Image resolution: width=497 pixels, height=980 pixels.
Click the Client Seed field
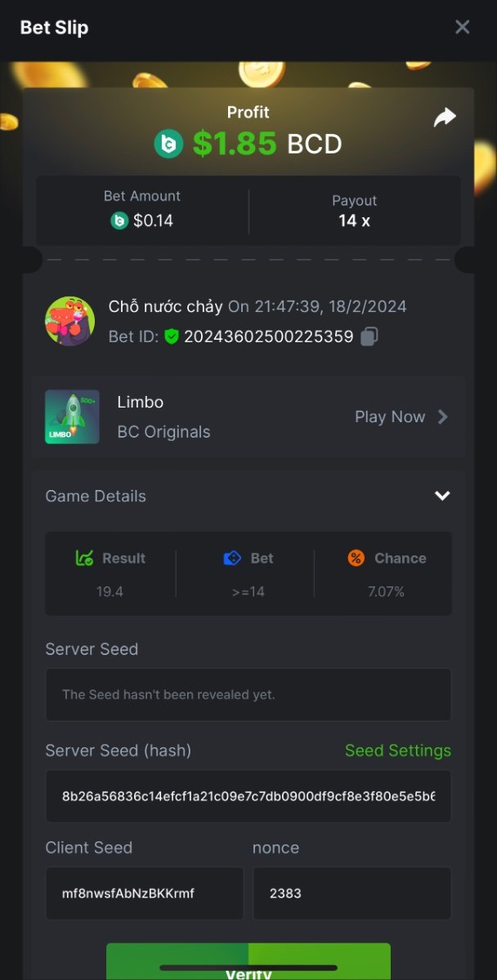[x=144, y=893]
